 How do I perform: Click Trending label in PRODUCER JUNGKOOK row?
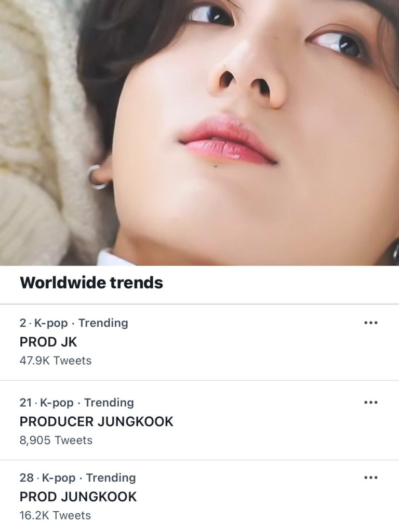pos(109,403)
